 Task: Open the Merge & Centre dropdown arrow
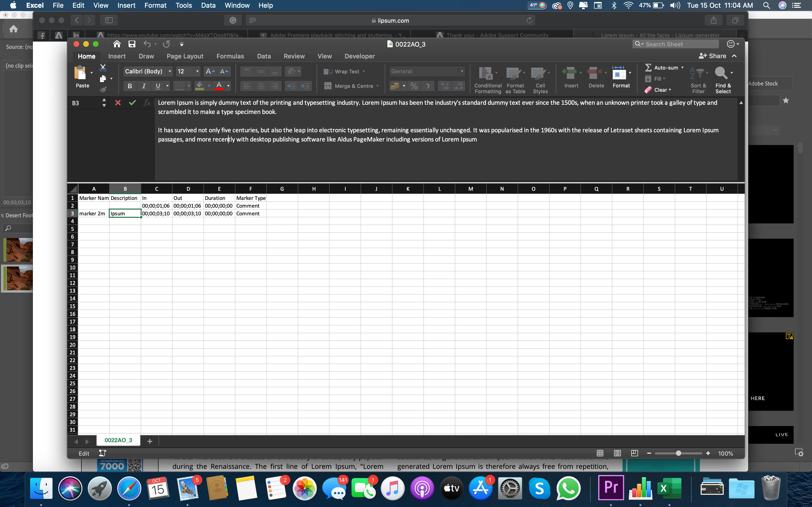coord(378,86)
